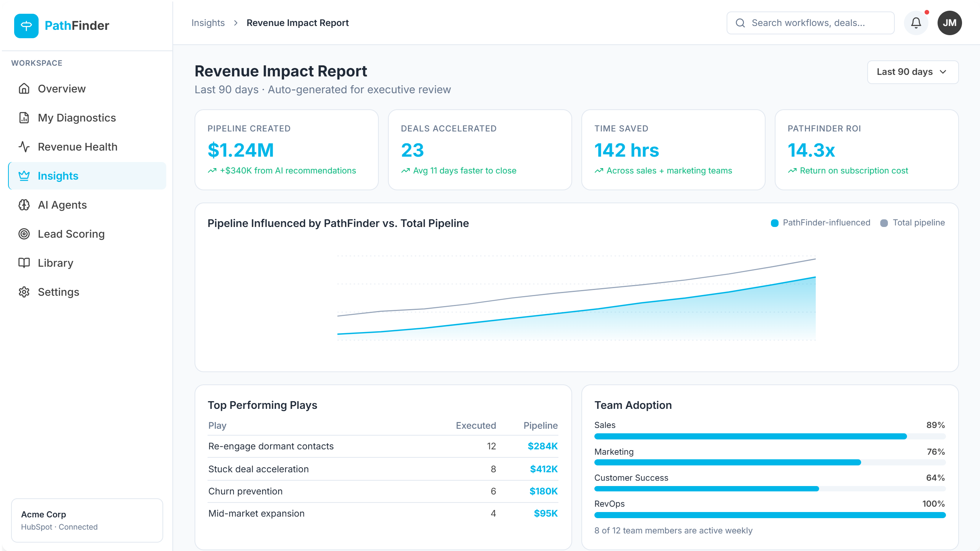
Task: Click the Revenue Health pulse icon
Action: 24,147
